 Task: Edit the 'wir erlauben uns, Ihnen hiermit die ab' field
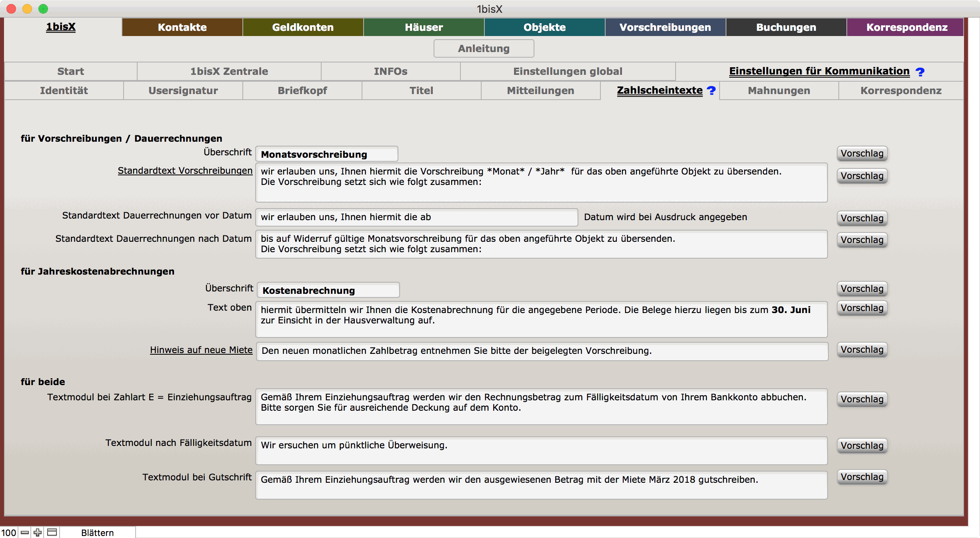pyautogui.click(x=417, y=217)
